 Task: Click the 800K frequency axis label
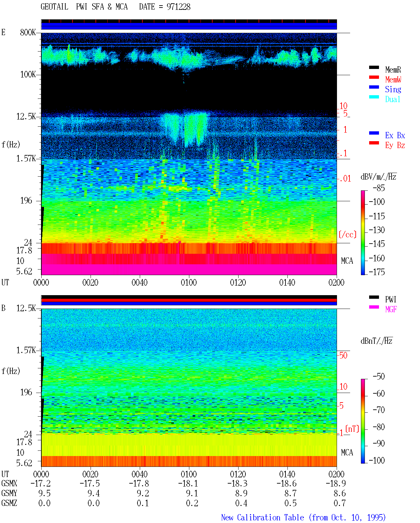coord(28,32)
